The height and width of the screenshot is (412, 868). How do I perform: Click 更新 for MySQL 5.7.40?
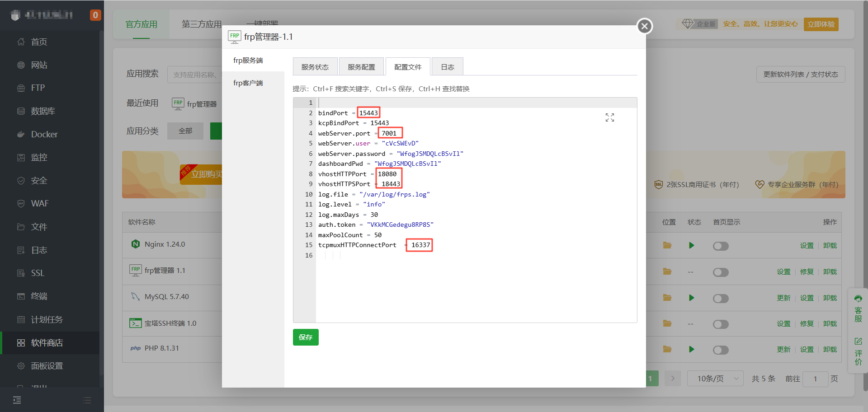click(x=784, y=298)
